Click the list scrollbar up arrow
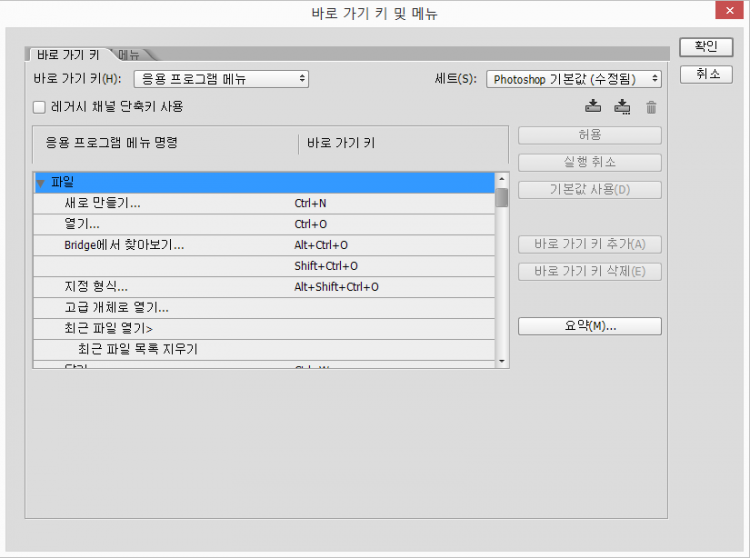750x558 pixels. coord(502,179)
